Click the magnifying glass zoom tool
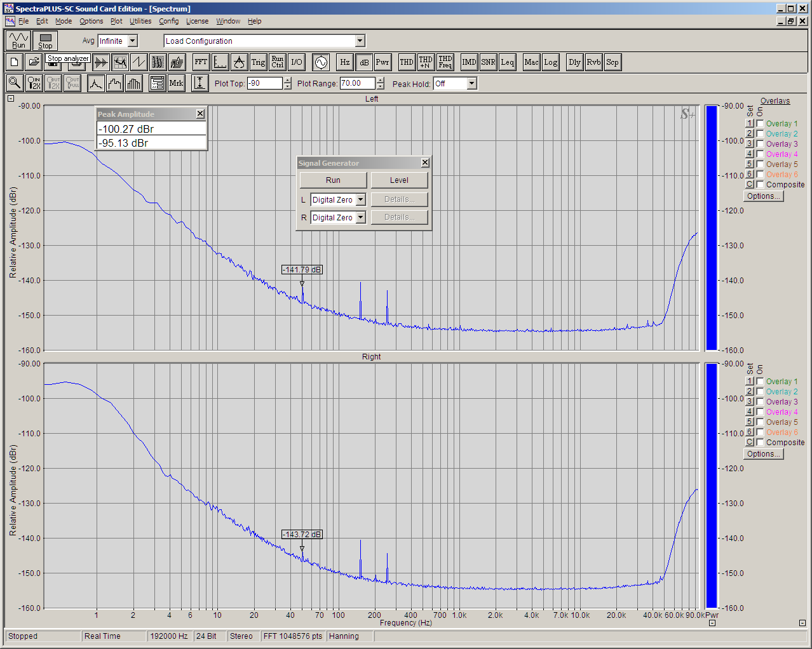812x649 pixels. 15,83
